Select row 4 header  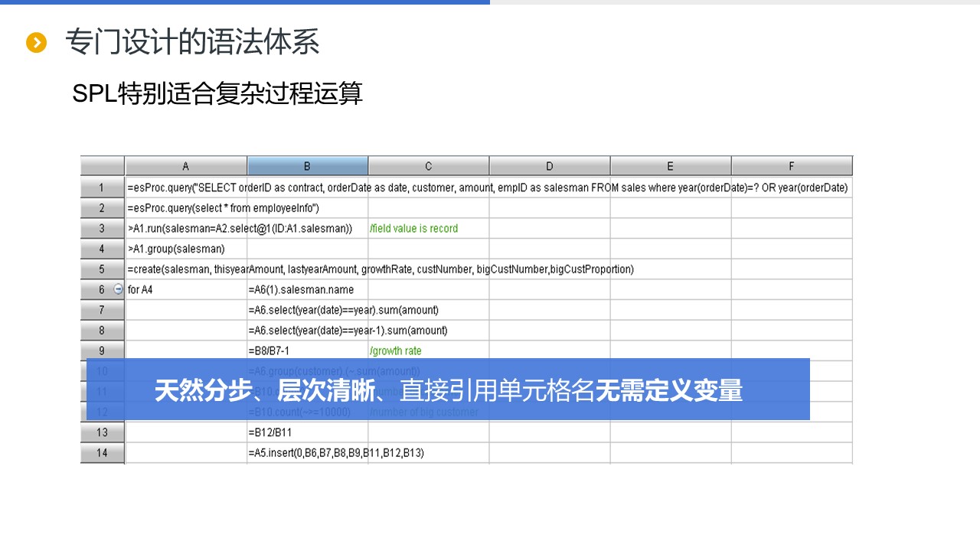point(103,249)
